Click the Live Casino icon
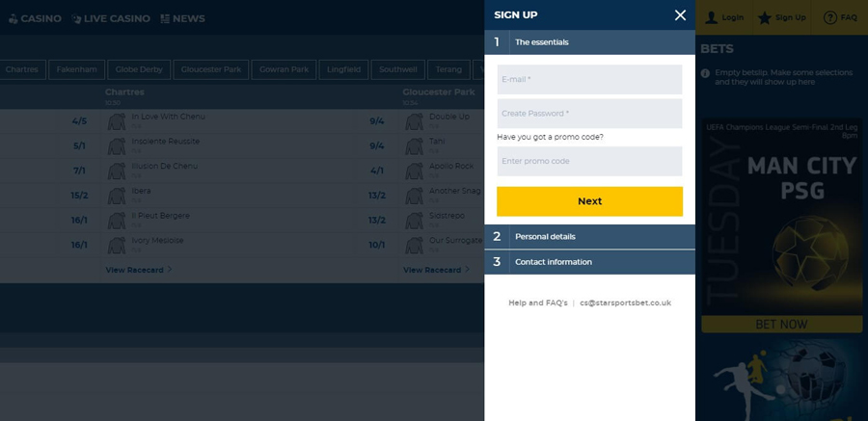Screen dimensions: 868x421 tap(76, 19)
